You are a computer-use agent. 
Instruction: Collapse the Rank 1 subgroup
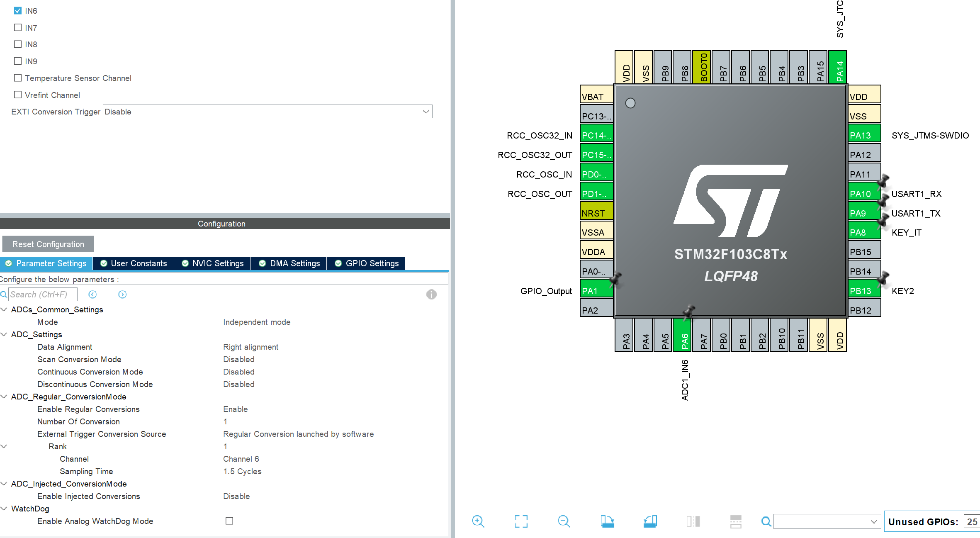point(4,446)
